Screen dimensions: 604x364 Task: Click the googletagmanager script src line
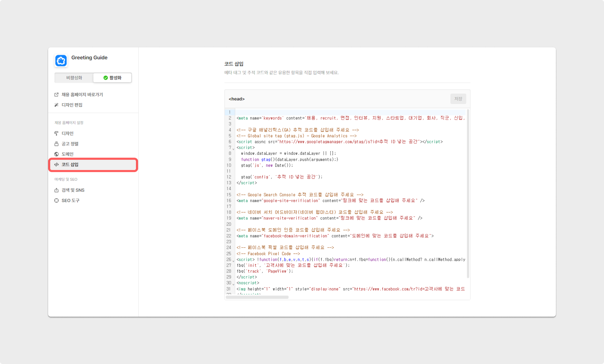340,142
